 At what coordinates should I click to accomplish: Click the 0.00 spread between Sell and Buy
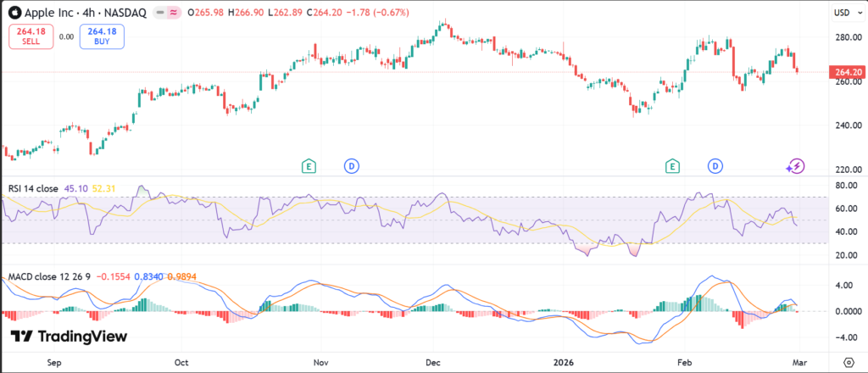tap(65, 36)
